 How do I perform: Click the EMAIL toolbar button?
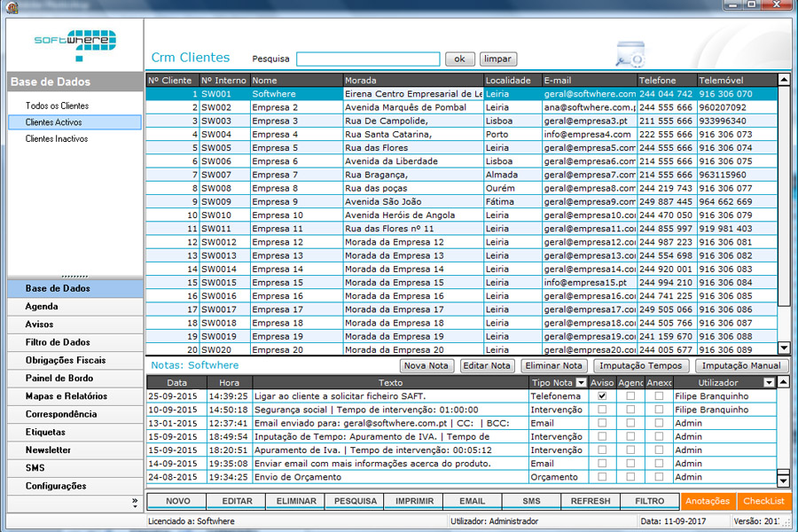pyautogui.click(x=473, y=501)
